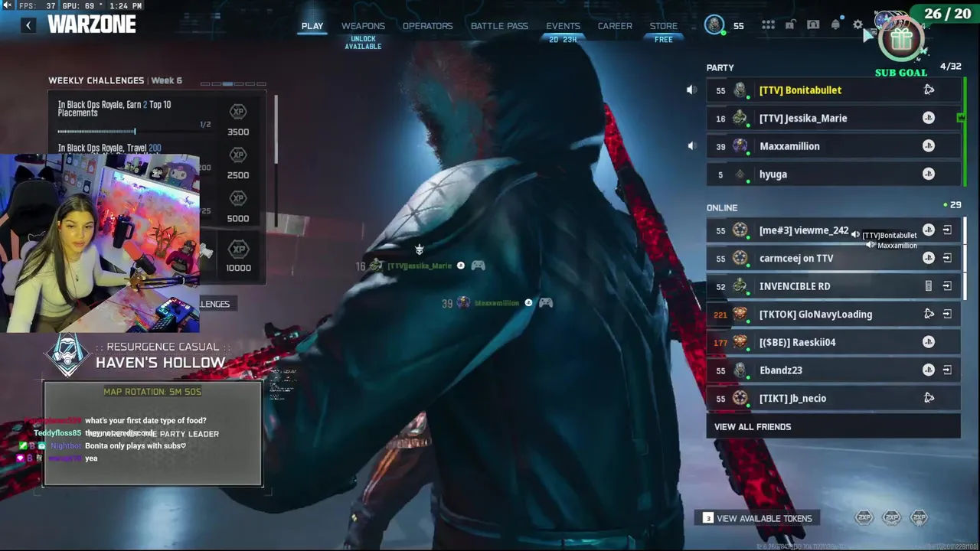Click Battle.net icon on Bonitabullet's row
This screenshot has width=980, height=551.
pyautogui.click(x=929, y=90)
